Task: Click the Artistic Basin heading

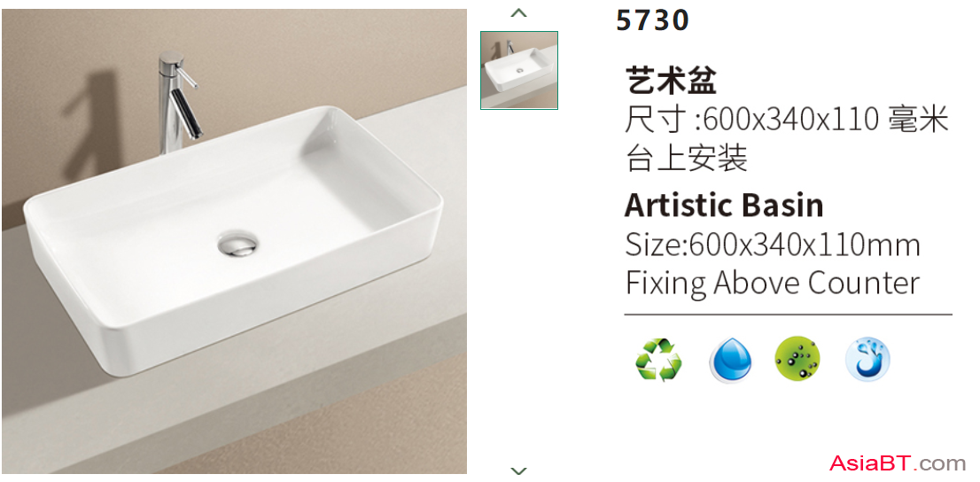Action: [725, 205]
